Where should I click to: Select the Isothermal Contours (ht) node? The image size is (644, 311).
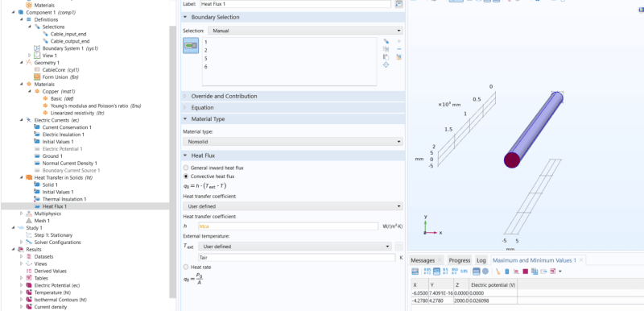60,300
